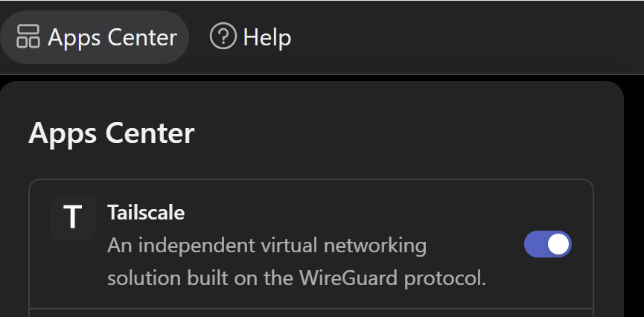The height and width of the screenshot is (317, 644).
Task: Click the Help question mark icon
Action: (x=223, y=36)
